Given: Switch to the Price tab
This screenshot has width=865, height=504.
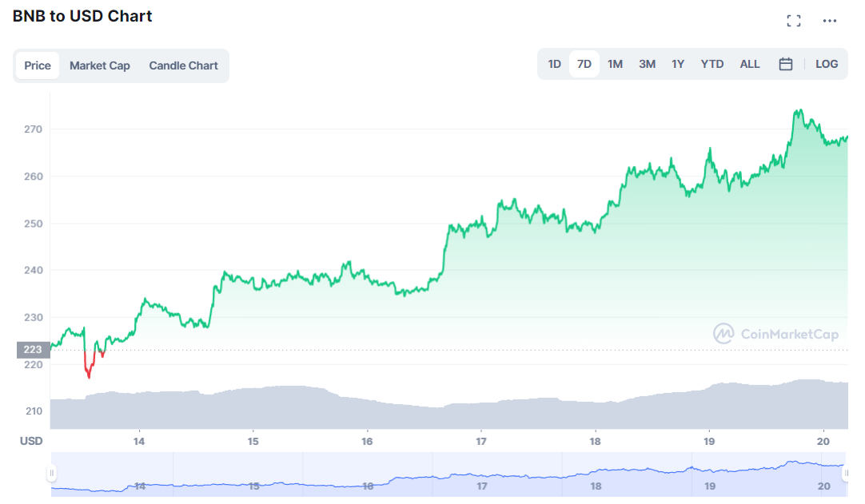Looking at the screenshot, I should (38, 65).
